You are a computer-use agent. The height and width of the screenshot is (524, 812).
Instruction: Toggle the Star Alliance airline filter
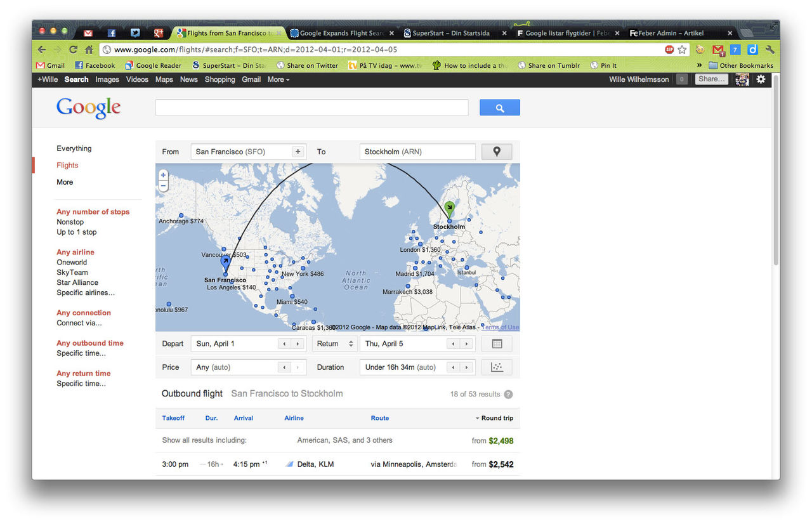(x=77, y=282)
